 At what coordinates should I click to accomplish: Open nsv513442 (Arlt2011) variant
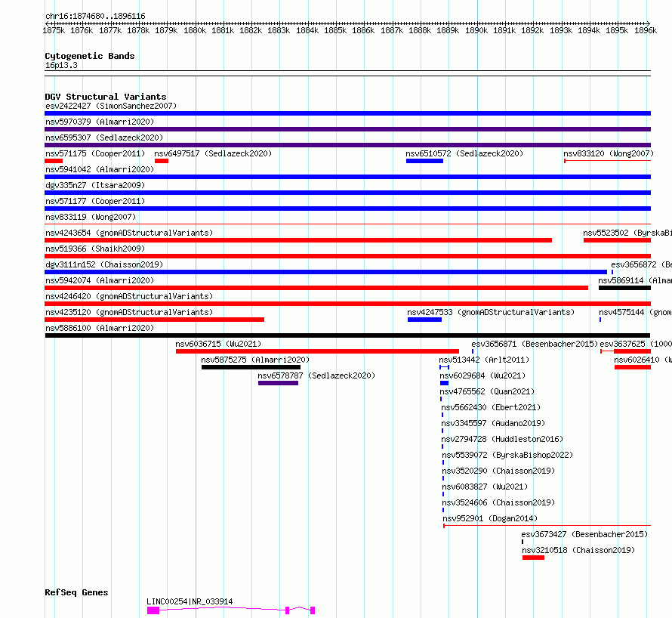point(484,360)
